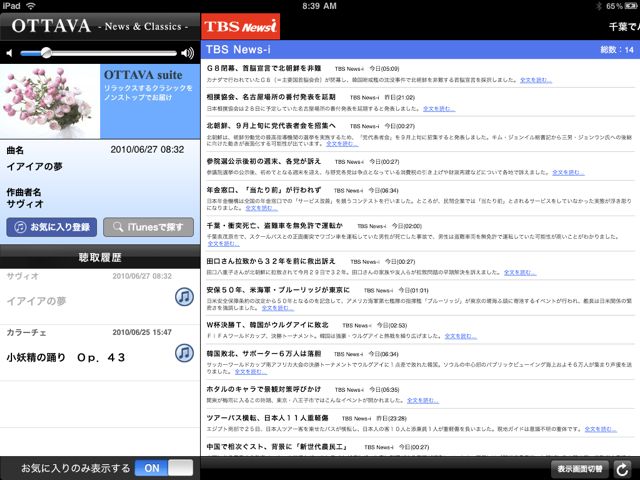Select headline ホタルのキャラで景観対策呼びかけ

[x=264, y=389]
